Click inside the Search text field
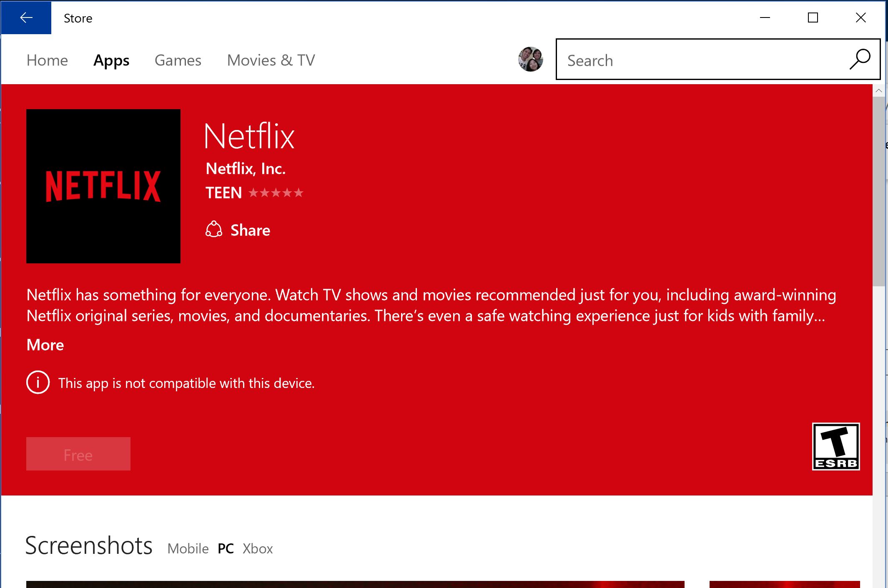Viewport: 888px width, 588px height. pyautogui.click(x=700, y=60)
